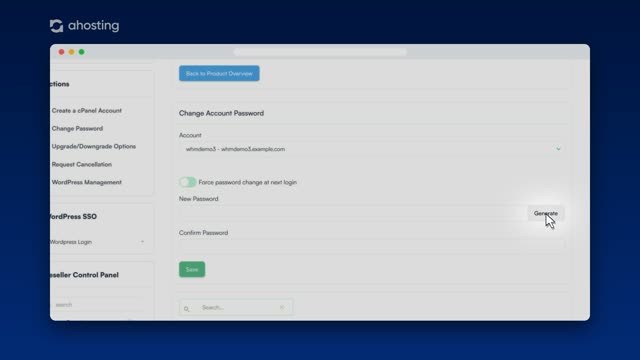640x360 pixels.
Task: Select Request Cancellation
Action: click(x=82, y=164)
